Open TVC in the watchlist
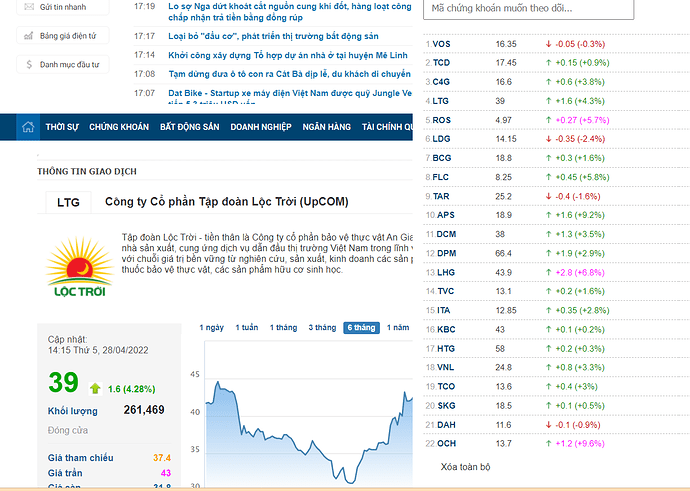Image resolution: width=690 pixels, height=491 pixels. pos(446,291)
